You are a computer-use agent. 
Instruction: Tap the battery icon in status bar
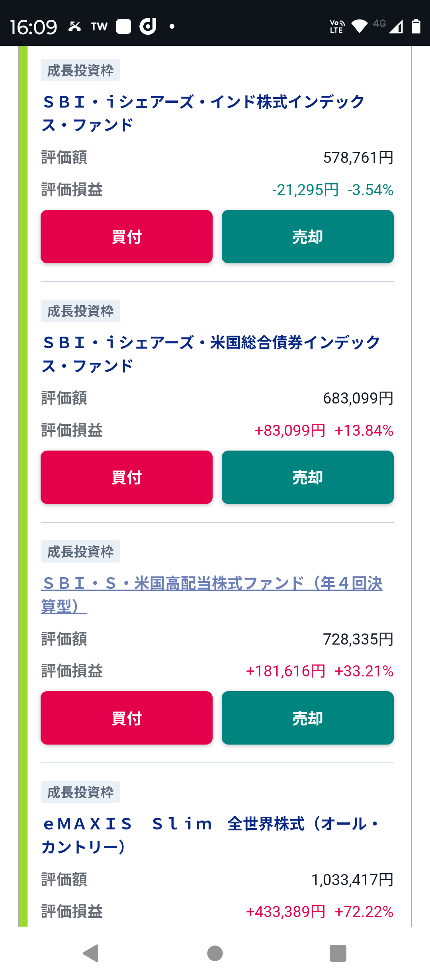coord(416,26)
